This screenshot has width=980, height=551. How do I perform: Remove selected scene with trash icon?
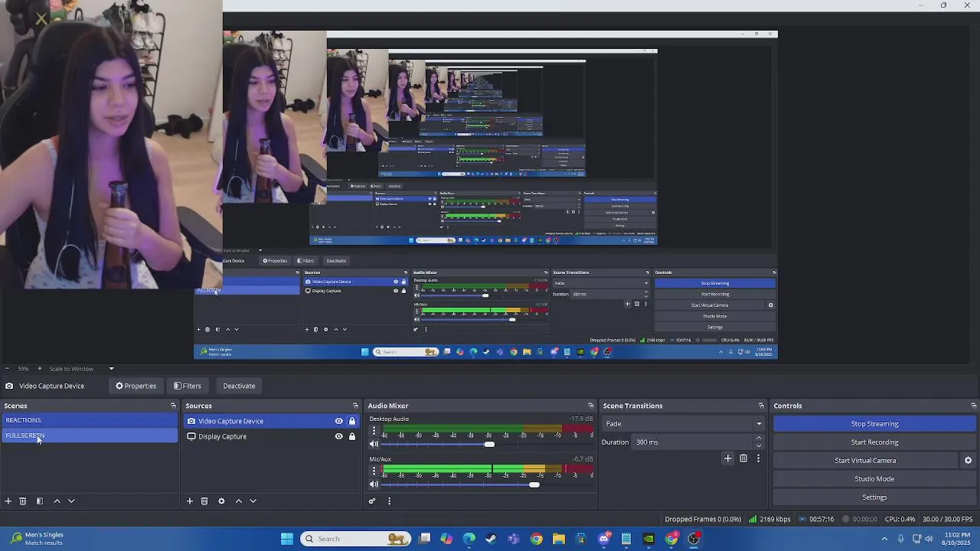[23, 501]
